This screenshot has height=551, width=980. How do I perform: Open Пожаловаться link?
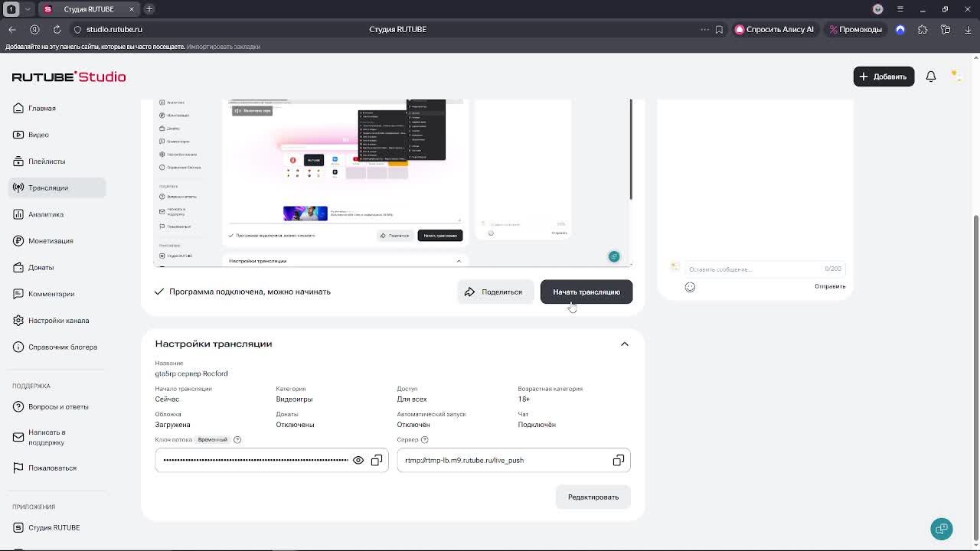57,468
